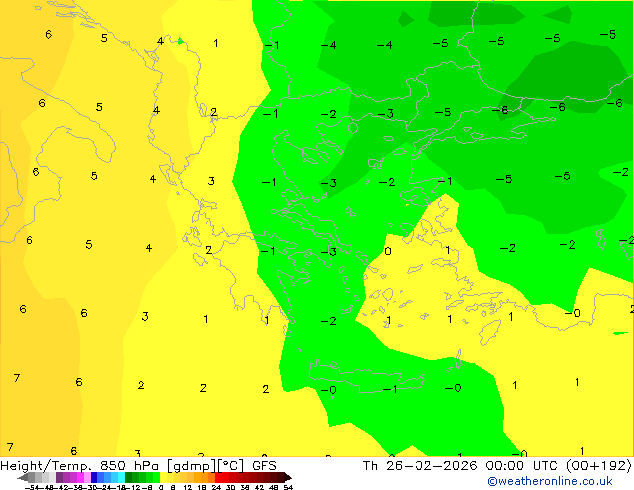The image size is (634, 490).
Task: Select the bright red swatch in the legend
Action: click(x=218, y=477)
